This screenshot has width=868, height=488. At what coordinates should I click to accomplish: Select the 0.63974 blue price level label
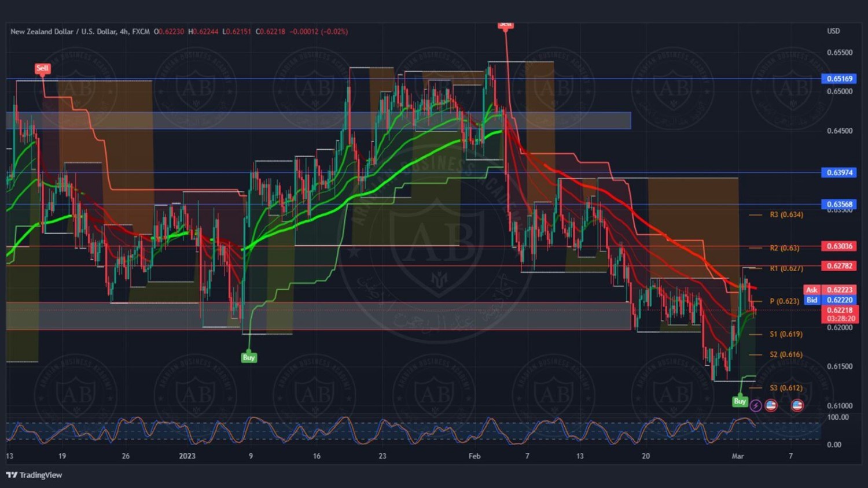click(x=839, y=172)
